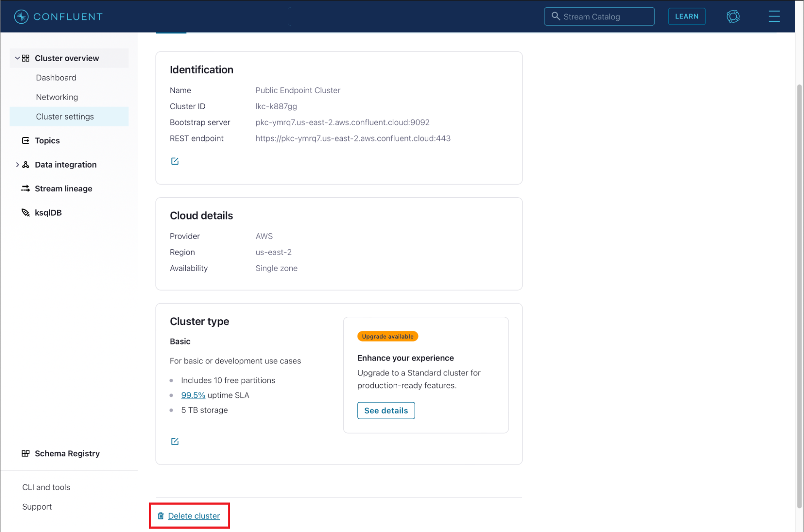The height and width of the screenshot is (532, 804).
Task: Click the Stream lineage arrows icon
Action: pos(26,189)
